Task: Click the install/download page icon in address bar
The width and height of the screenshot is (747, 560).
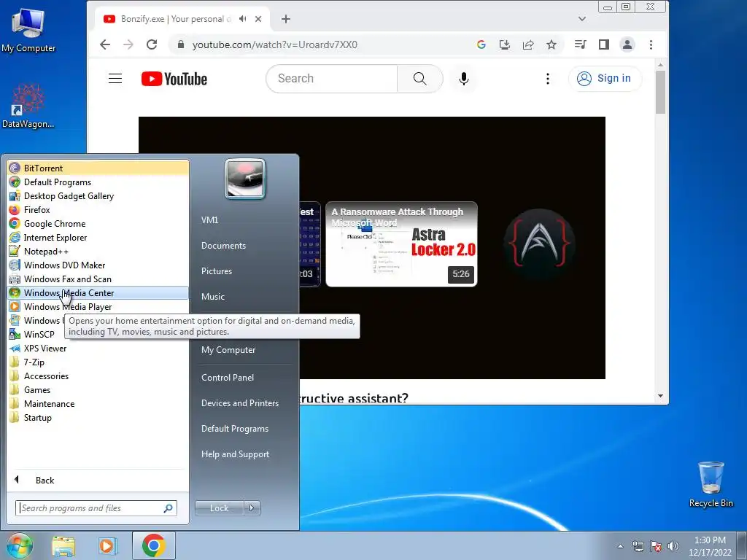Action: tap(505, 44)
